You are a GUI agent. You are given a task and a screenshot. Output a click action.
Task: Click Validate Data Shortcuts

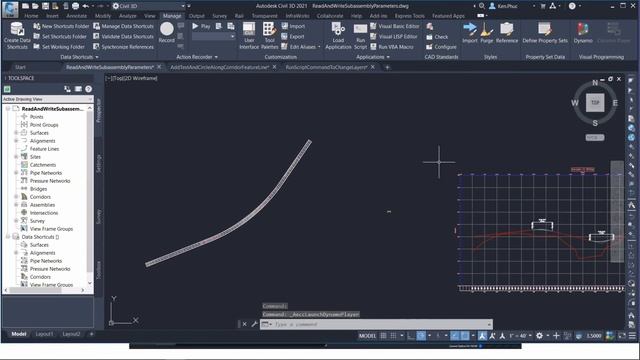click(123, 36)
